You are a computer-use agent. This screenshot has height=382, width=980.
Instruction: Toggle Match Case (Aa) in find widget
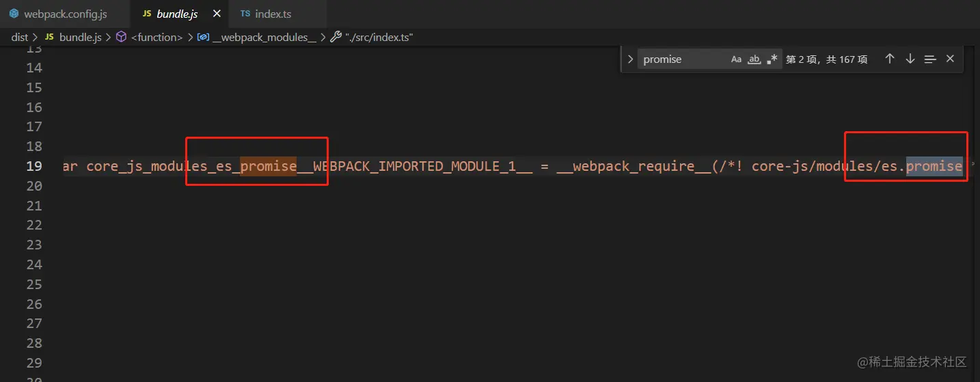coord(736,59)
